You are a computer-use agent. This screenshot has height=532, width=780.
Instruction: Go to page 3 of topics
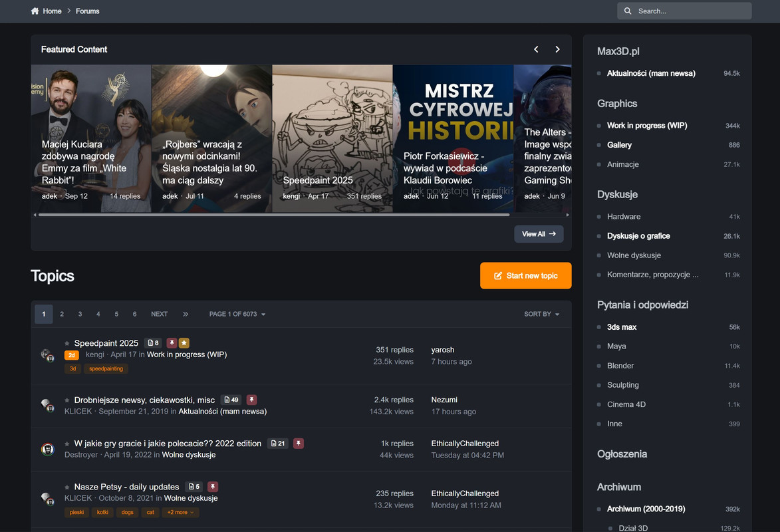tap(80, 314)
